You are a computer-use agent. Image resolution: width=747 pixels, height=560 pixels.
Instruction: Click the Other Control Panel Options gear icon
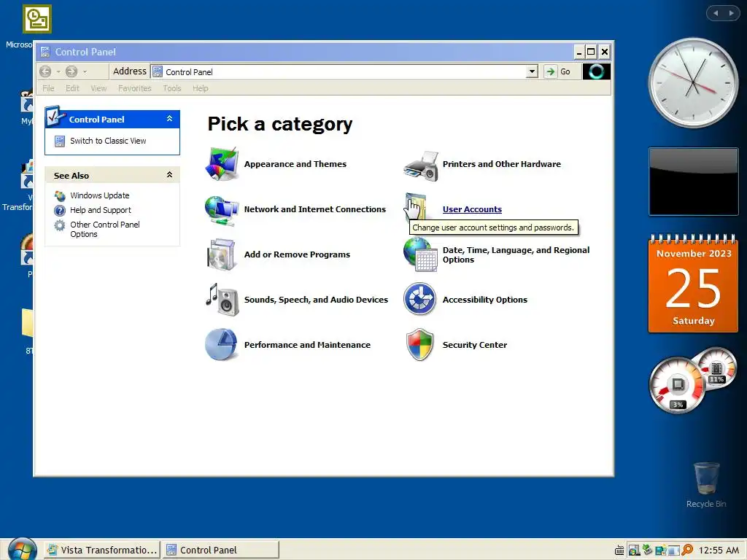click(60, 225)
